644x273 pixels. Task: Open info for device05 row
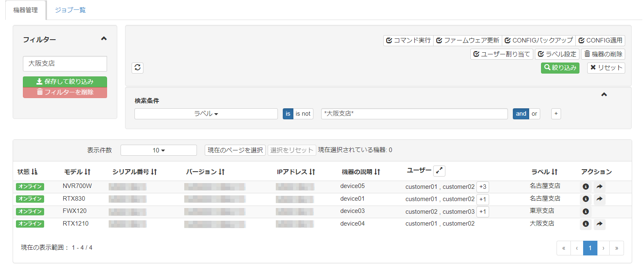[586, 187]
